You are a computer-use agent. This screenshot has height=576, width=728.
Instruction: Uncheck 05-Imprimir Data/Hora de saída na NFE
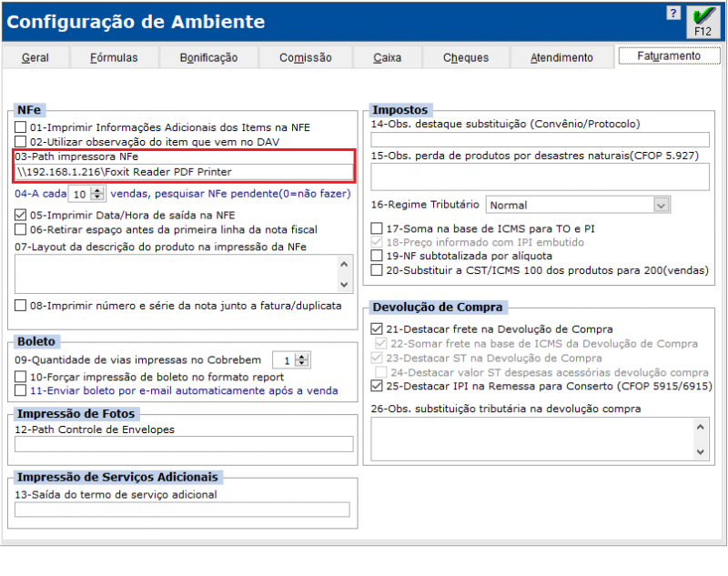pyautogui.click(x=21, y=215)
